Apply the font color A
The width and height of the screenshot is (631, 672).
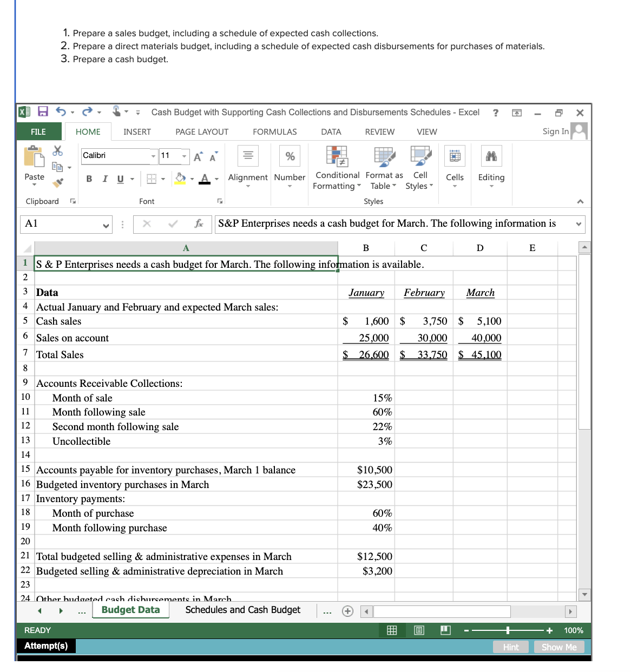click(x=205, y=179)
